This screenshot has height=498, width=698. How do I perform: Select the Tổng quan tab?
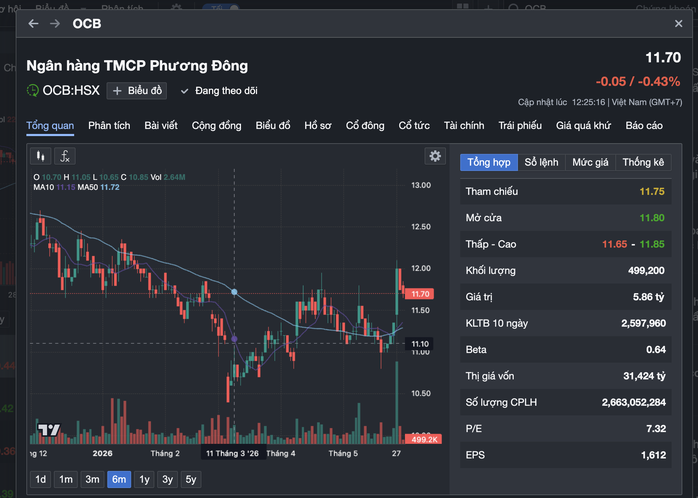point(50,126)
